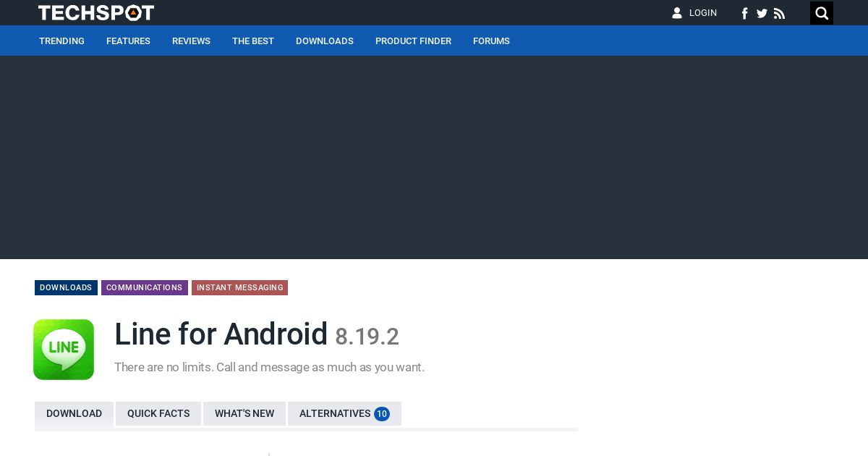Click the user profile icon beside Login
The width and height of the screenshot is (868, 456).
pyautogui.click(x=677, y=13)
